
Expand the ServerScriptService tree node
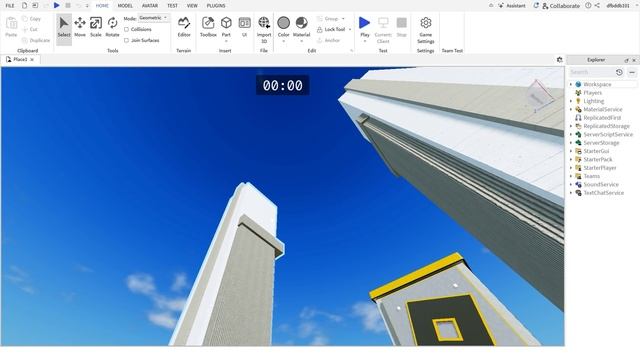(571, 134)
